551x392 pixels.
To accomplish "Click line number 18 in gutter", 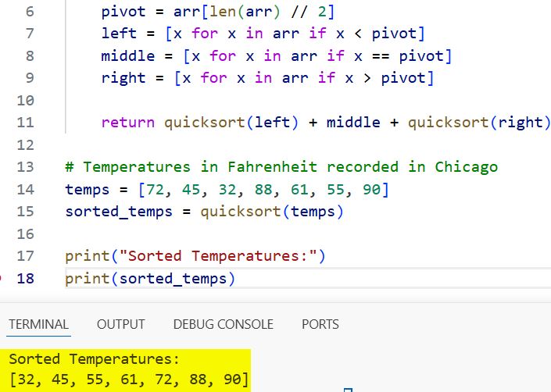I will (x=25, y=279).
